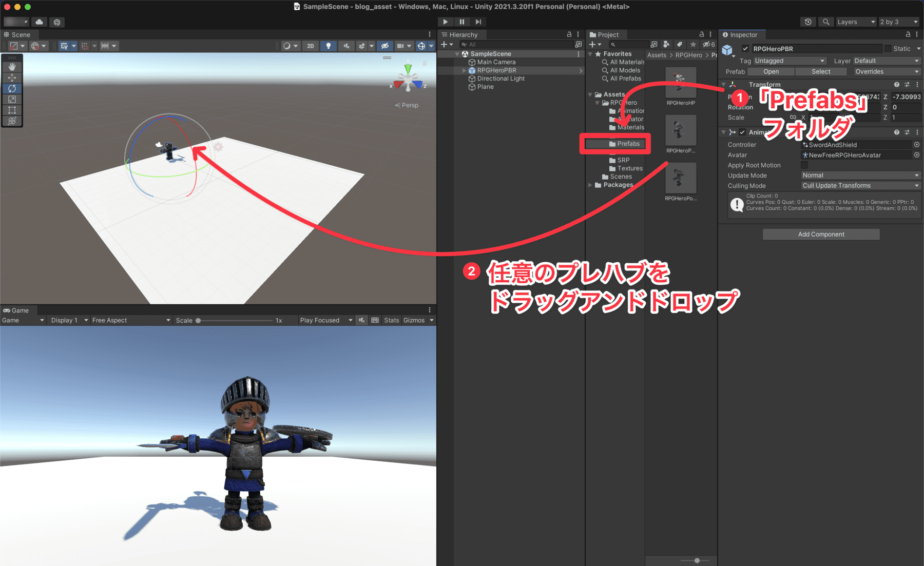Viewport: 924px width, 566px height.
Task: Enable the Apply Root Motion checkbox
Action: coord(804,165)
